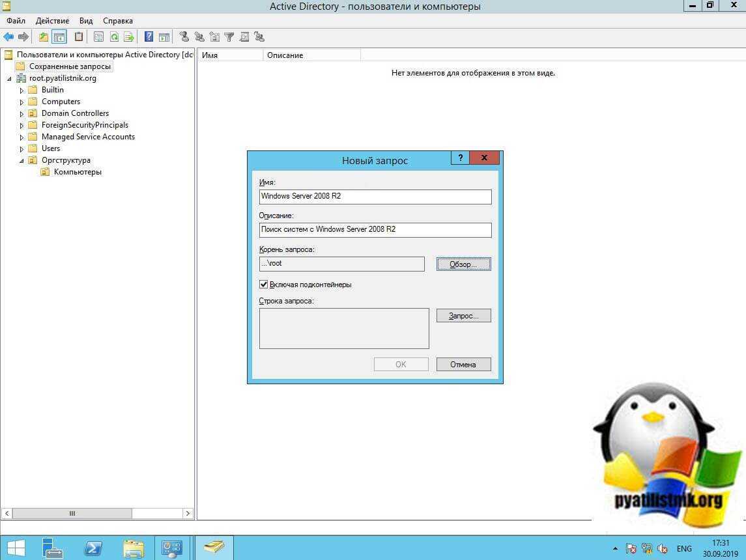Click Отмена in the dialog

click(463, 365)
